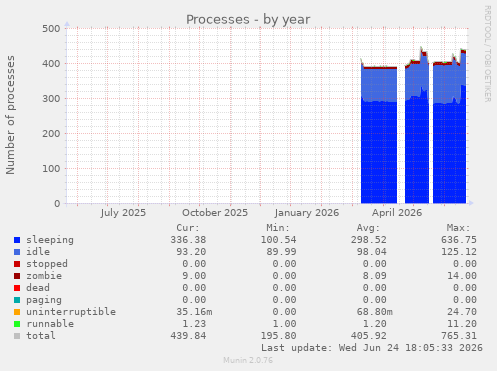The height and width of the screenshot is (371, 497).
Task: Click the 'Min:' column header
Action: tap(278, 228)
